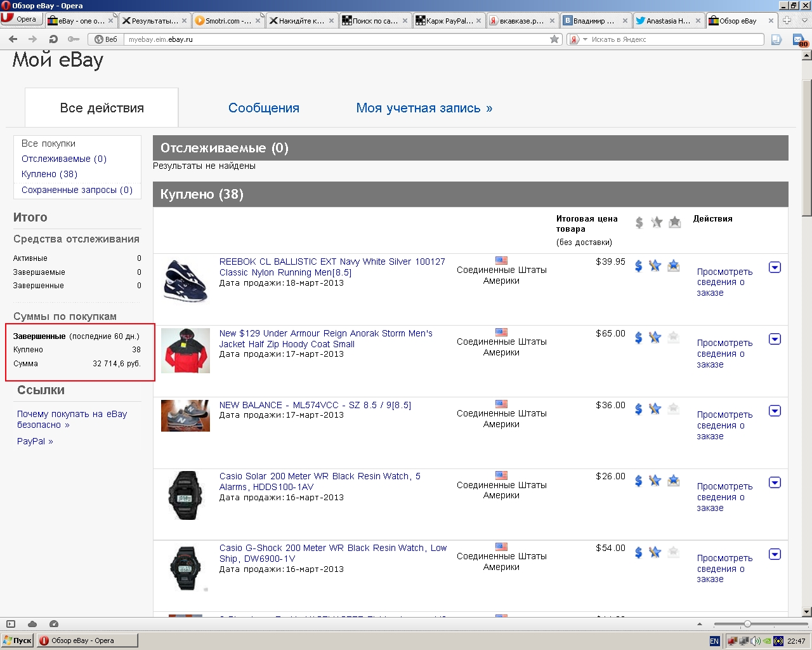Screen dimensions: 812x650
Task: Open the Windows Start (Пуск) button
Action: click(x=17, y=640)
